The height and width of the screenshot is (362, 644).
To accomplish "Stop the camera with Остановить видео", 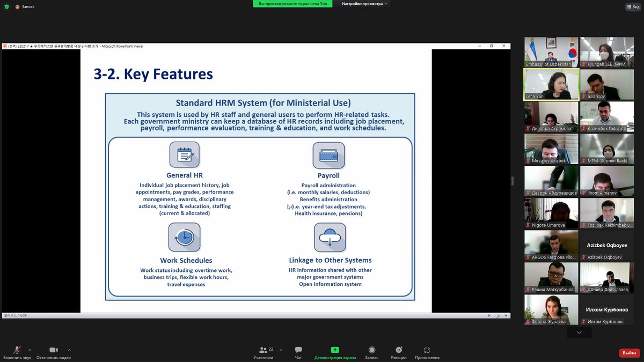I will [53, 352].
